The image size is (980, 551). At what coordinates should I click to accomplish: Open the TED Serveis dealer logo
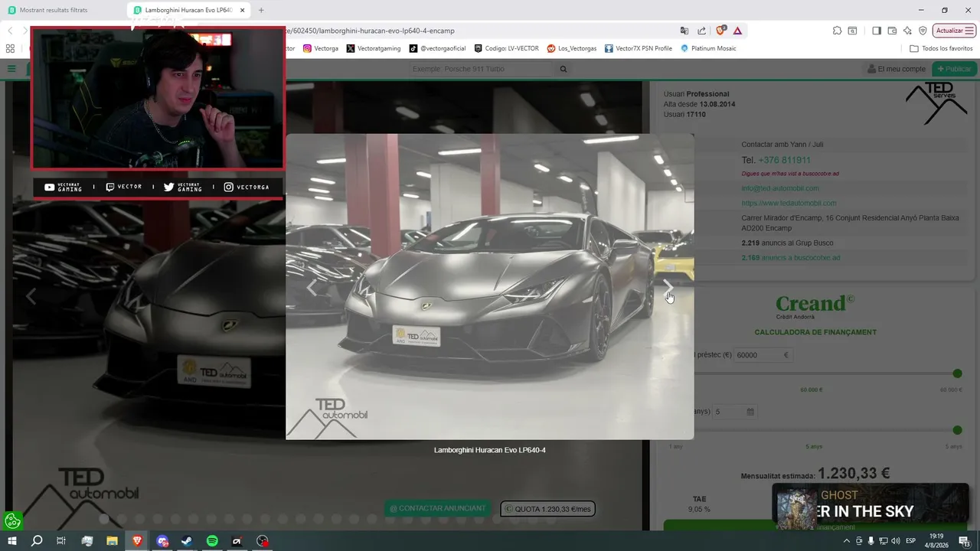tap(936, 103)
